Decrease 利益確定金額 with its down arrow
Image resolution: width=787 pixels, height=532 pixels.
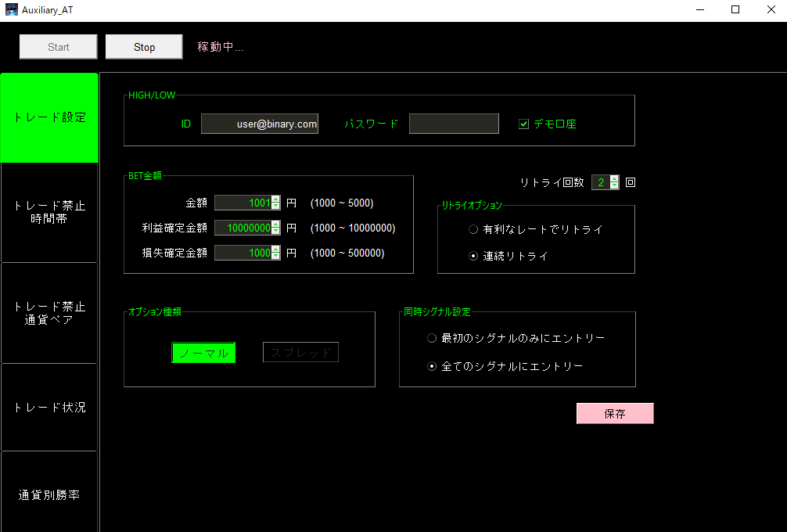(275, 231)
